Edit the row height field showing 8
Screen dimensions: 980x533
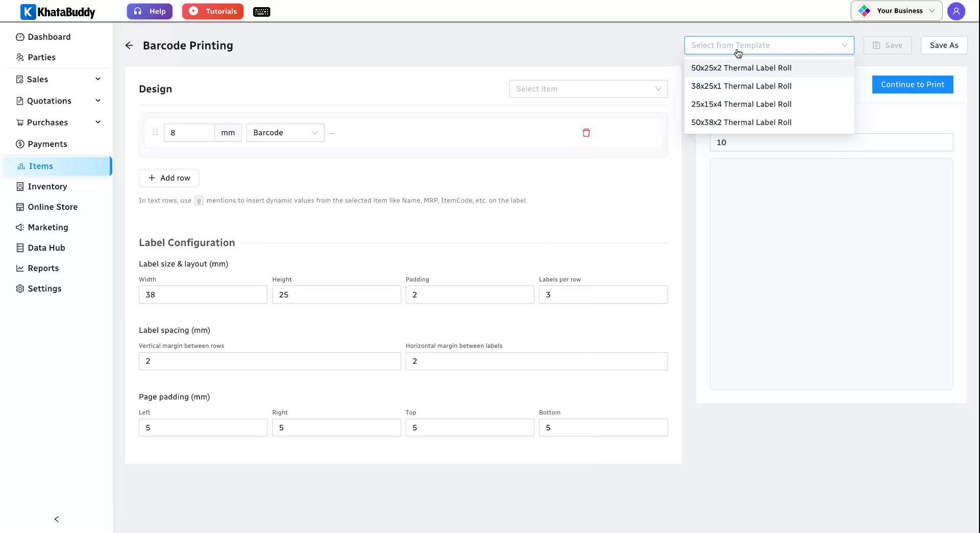point(189,133)
